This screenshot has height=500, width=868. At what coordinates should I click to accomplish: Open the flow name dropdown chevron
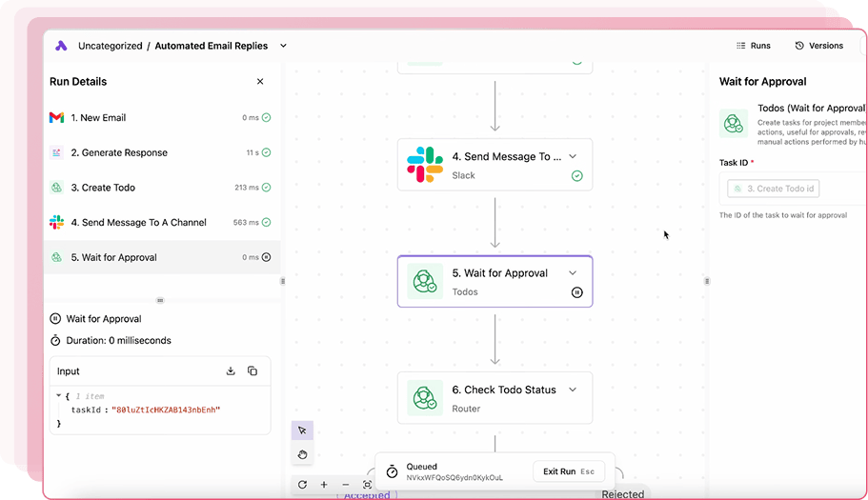pyautogui.click(x=283, y=46)
